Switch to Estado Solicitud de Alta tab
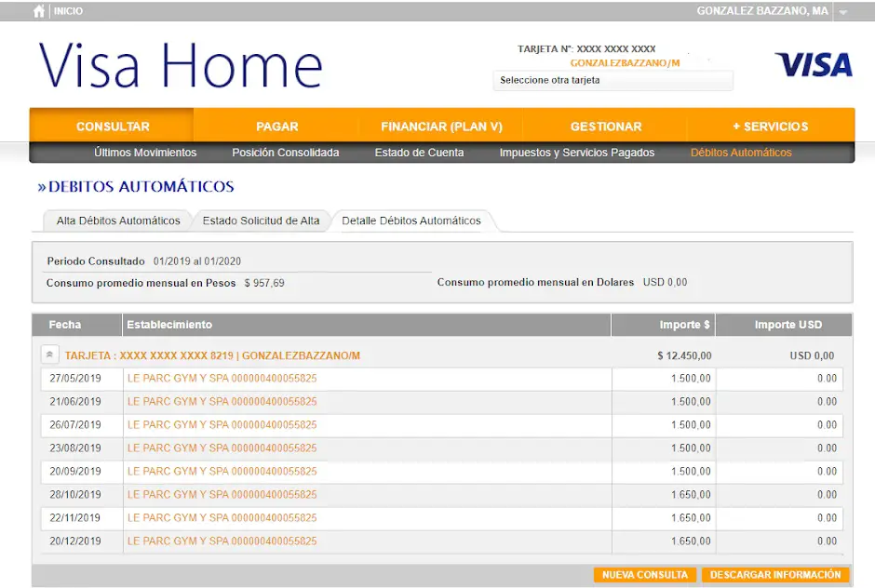 click(262, 220)
